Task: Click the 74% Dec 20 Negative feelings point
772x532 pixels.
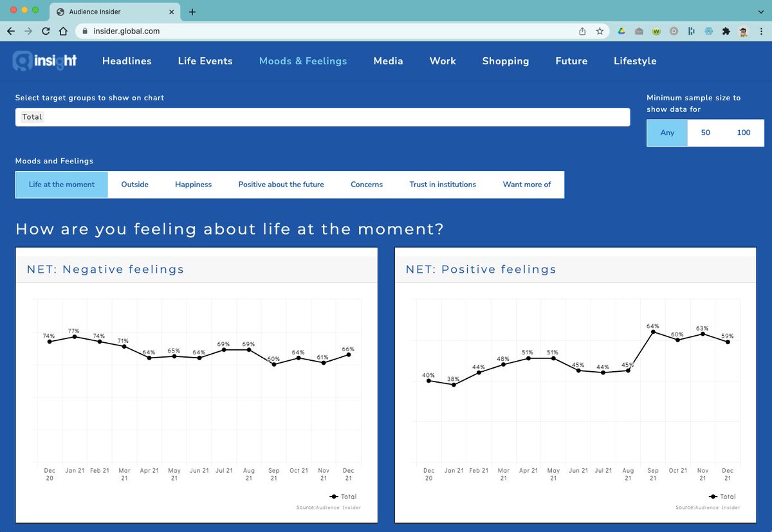Action: pos(50,342)
